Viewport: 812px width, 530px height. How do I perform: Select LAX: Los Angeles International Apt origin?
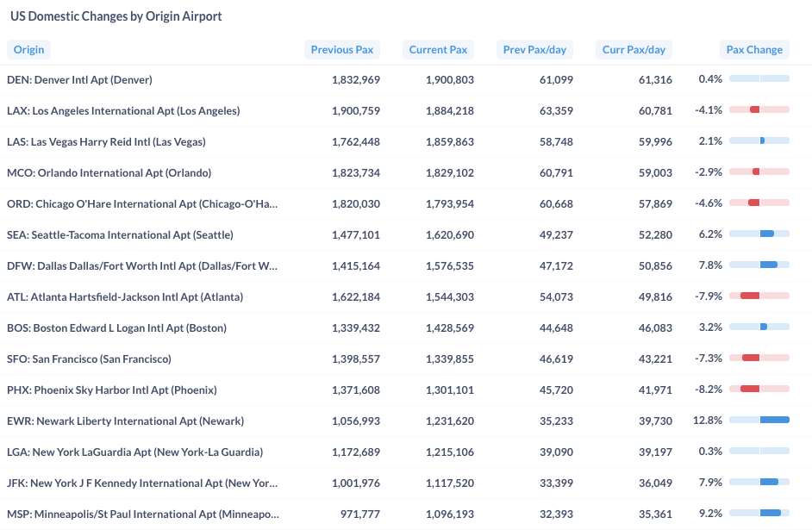[123, 111]
